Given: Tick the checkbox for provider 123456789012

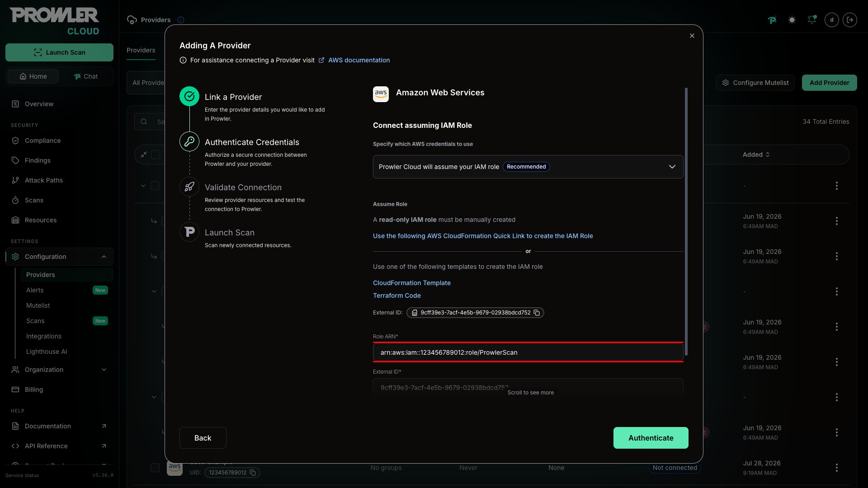Looking at the screenshot, I should [155, 468].
